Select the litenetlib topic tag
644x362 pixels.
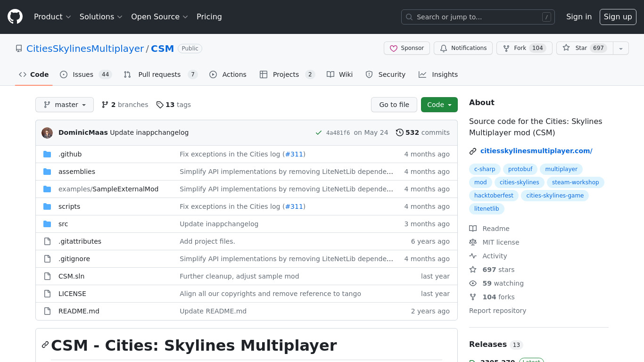click(487, 209)
